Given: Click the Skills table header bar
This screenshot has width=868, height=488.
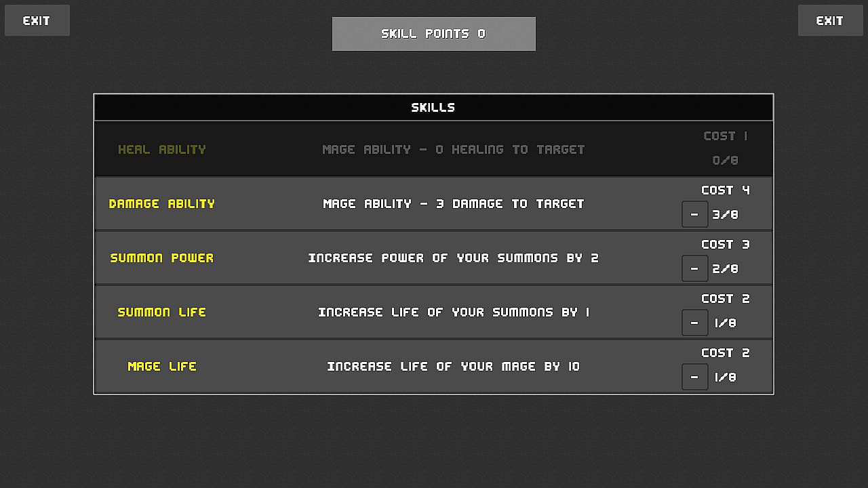Looking at the screenshot, I should [433, 107].
